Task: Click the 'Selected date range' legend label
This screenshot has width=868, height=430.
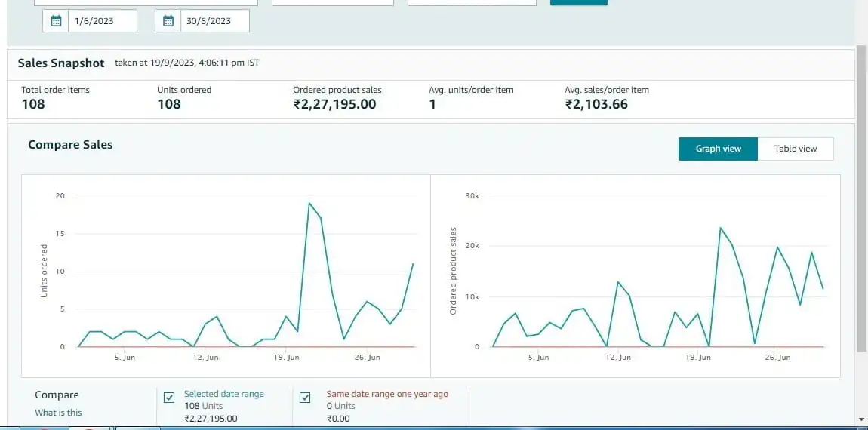Action: click(x=224, y=394)
